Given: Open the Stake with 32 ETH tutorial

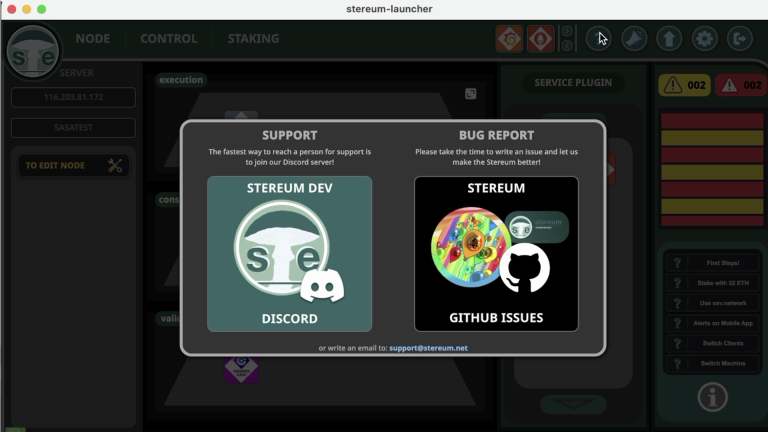Looking at the screenshot, I should 712,283.
